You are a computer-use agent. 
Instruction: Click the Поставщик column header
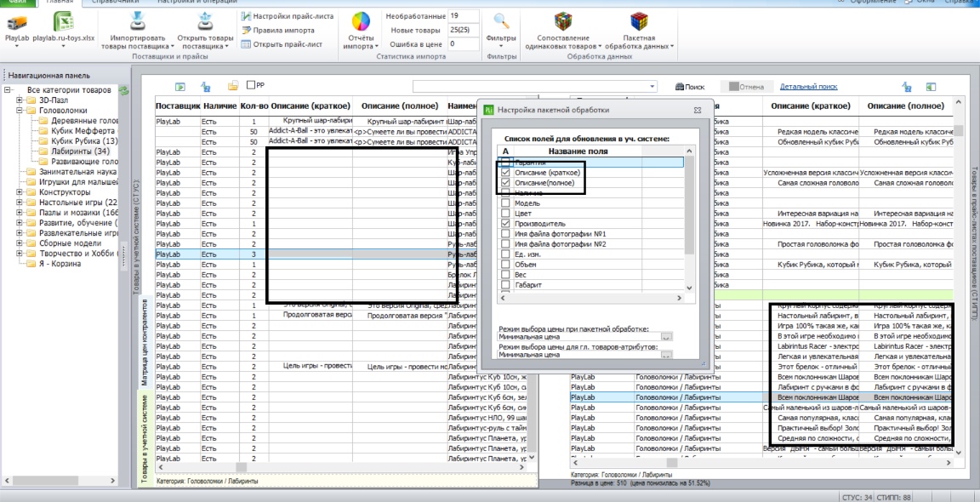pyautogui.click(x=178, y=106)
